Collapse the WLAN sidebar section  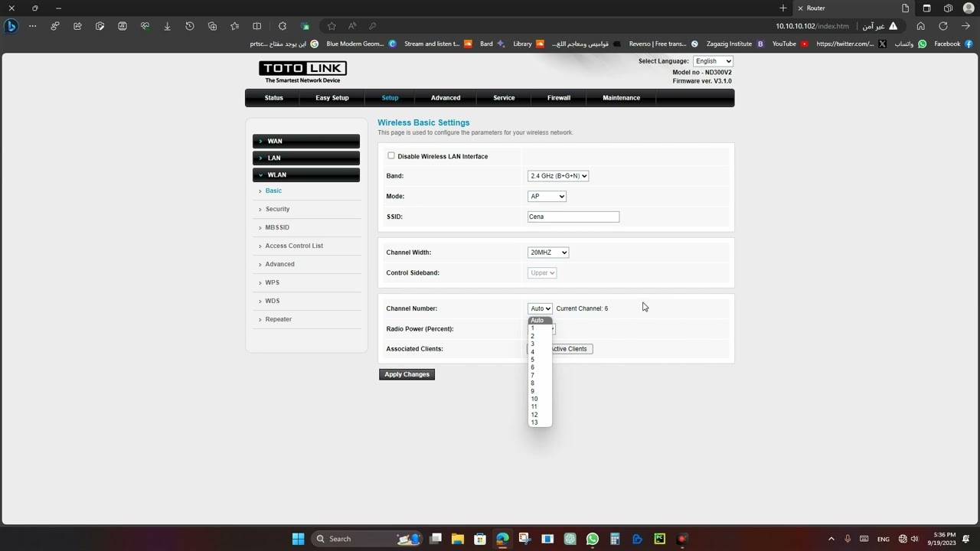click(x=306, y=174)
